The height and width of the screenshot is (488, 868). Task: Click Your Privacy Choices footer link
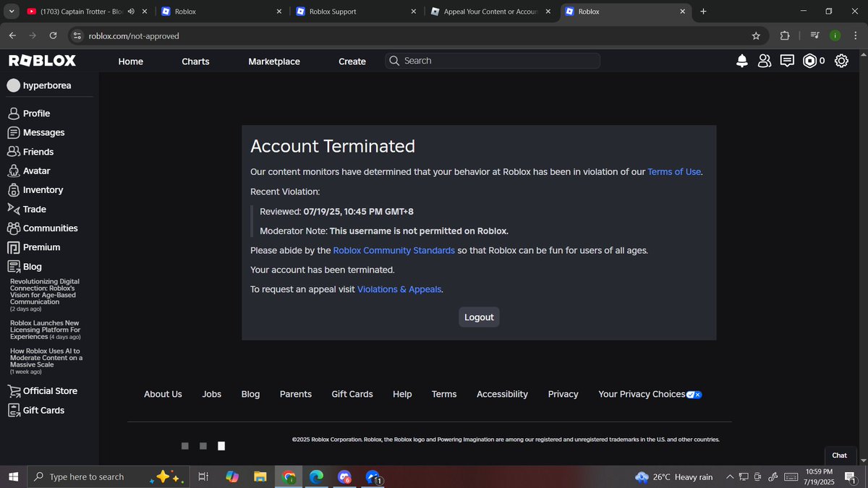click(x=650, y=394)
